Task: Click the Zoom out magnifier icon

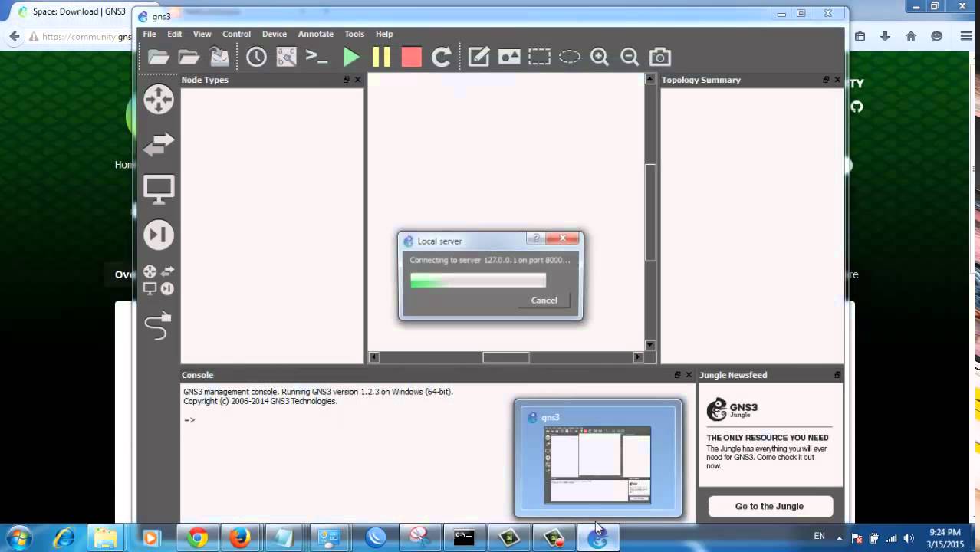Action: point(630,57)
